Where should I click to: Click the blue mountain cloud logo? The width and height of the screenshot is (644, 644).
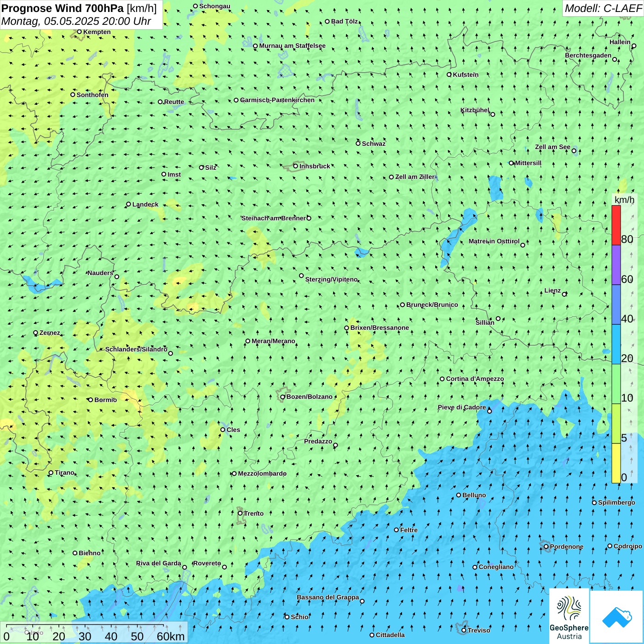(x=617, y=617)
